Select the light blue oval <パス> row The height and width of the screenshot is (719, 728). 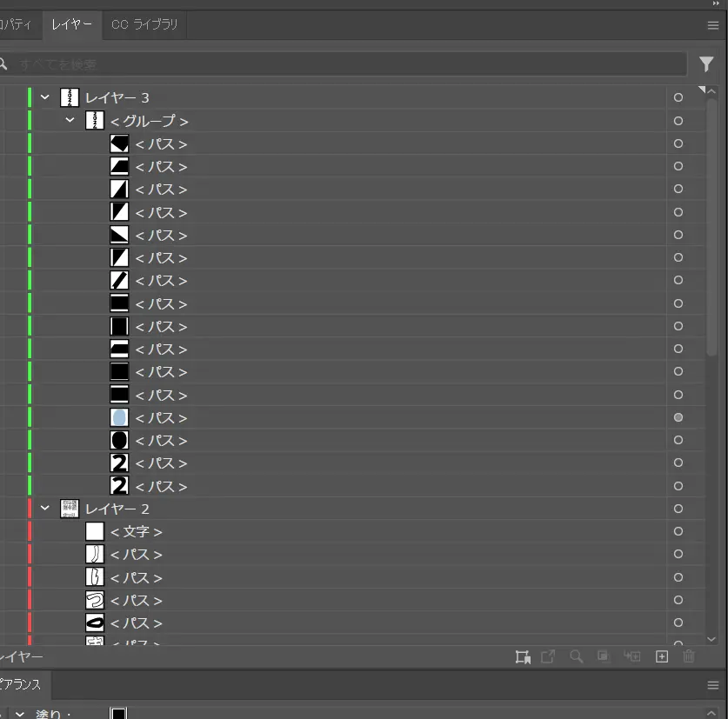coord(161,418)
